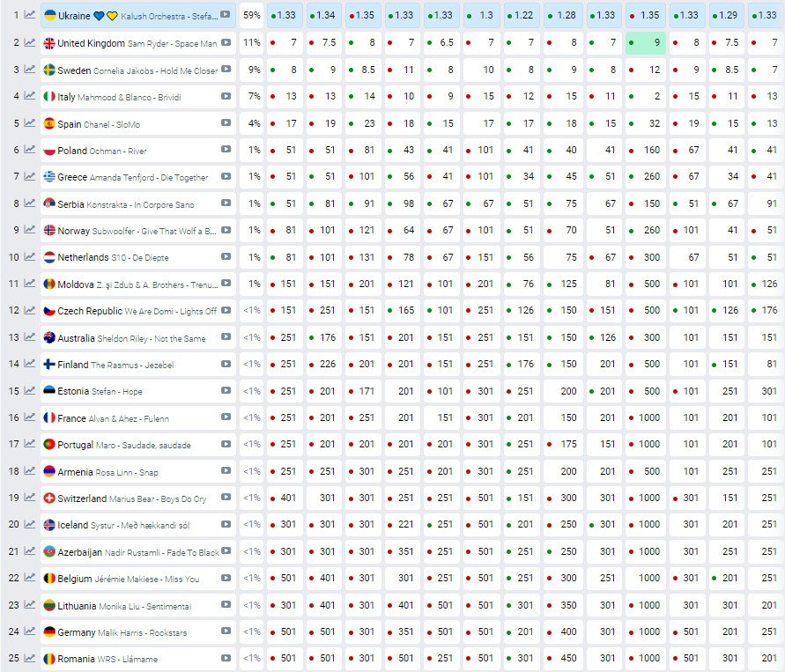This screenshot has width=785, height=672.
Task: Play the video for United Kingdom's Space Man
Action: tap(226, 42)
